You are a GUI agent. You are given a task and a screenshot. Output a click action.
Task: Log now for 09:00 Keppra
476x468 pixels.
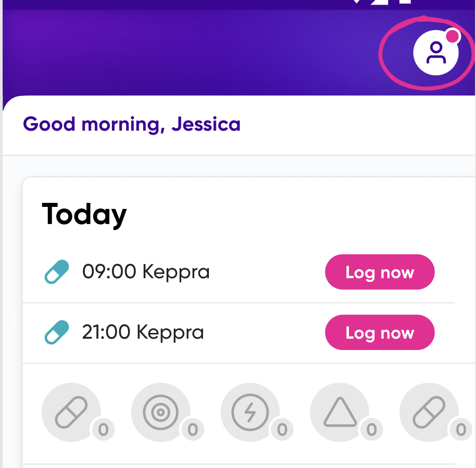click(x=380, y=272)
